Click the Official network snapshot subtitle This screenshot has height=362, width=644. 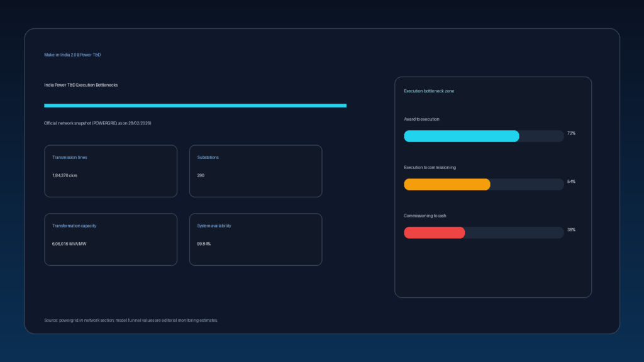pyautogui.click(x=97, y=123)
